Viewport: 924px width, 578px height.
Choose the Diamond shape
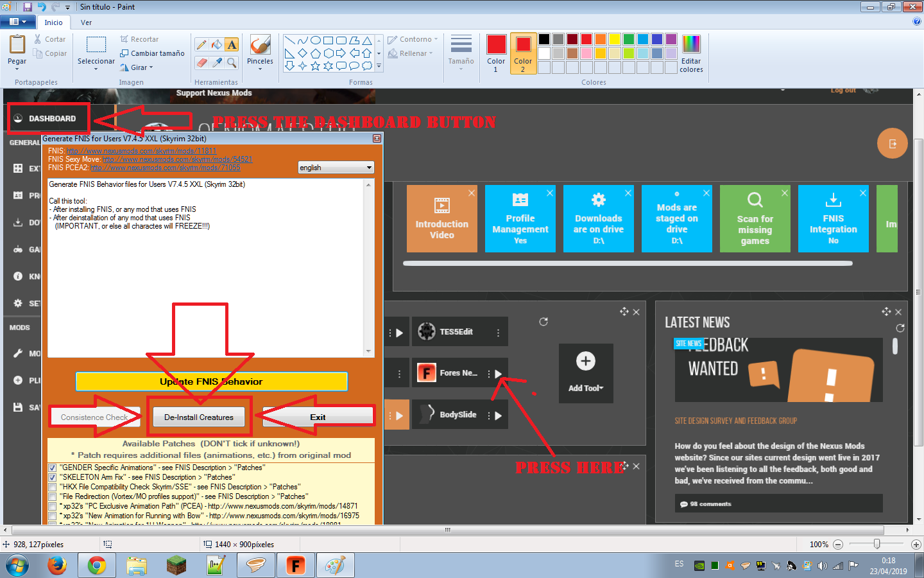(303, 53)
